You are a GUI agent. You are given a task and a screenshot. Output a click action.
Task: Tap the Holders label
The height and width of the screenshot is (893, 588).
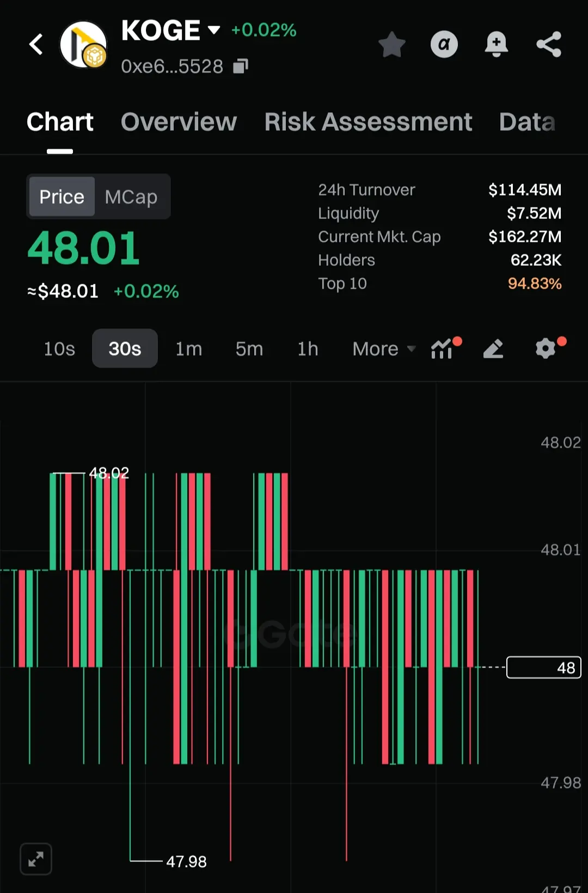(346, 260)
